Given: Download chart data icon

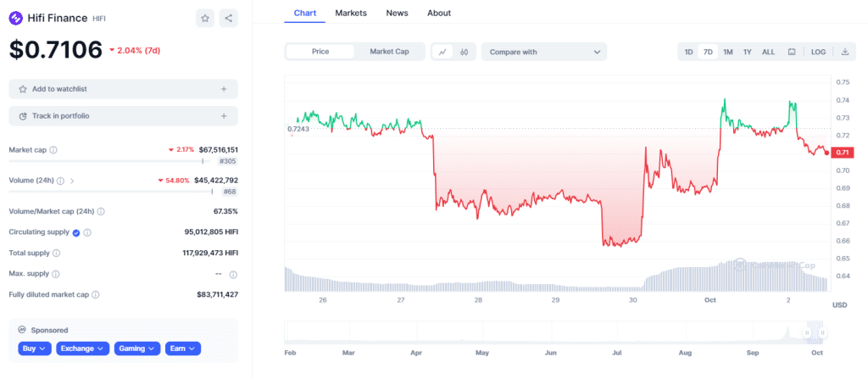Looking at the screenshot, I should (x=845, y=52).
